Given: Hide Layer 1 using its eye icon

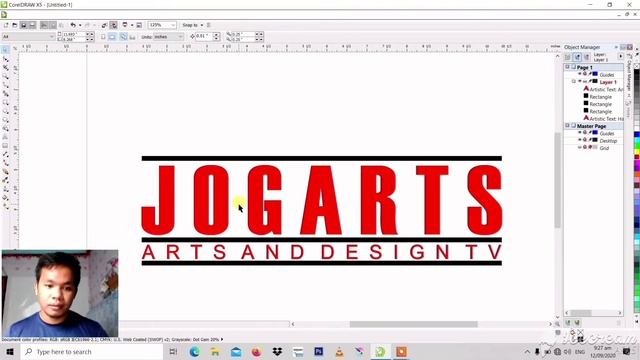Looking at the screenshot, I should click(580, 82).
